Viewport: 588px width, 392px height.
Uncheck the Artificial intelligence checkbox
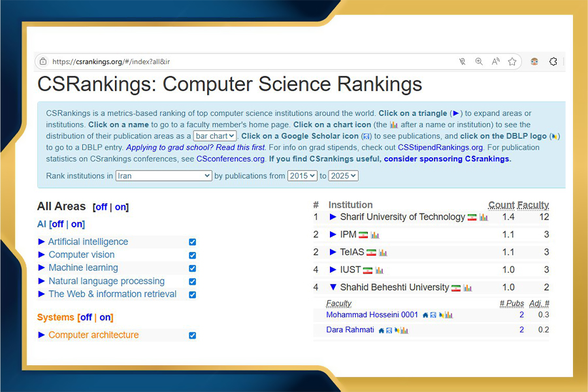(x=192, y=242)
